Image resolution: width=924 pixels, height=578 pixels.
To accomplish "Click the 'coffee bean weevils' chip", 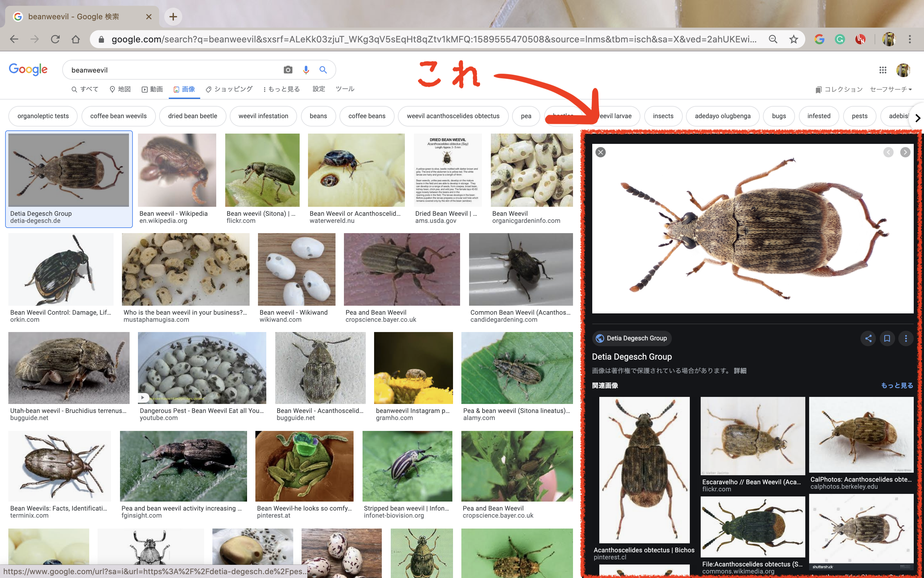I will click(x=118, y=116).
